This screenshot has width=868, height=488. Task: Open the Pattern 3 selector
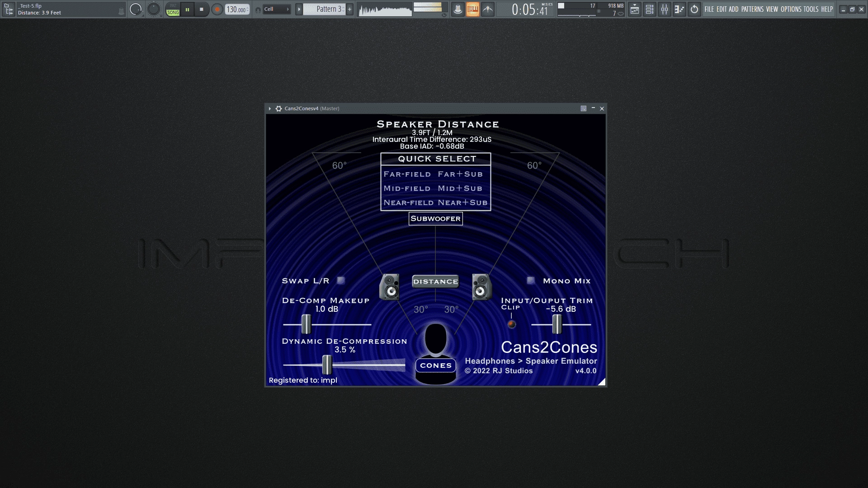click(324, 9)
